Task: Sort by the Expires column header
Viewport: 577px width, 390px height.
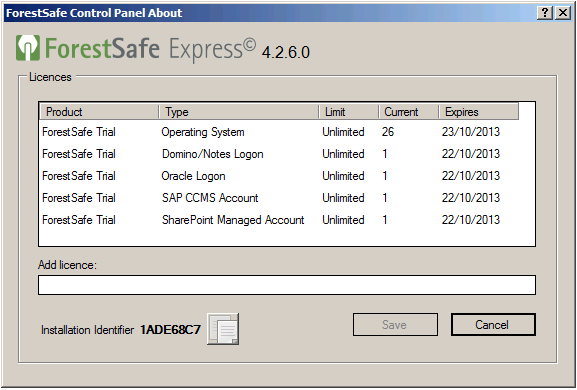Action: point(478,112)
